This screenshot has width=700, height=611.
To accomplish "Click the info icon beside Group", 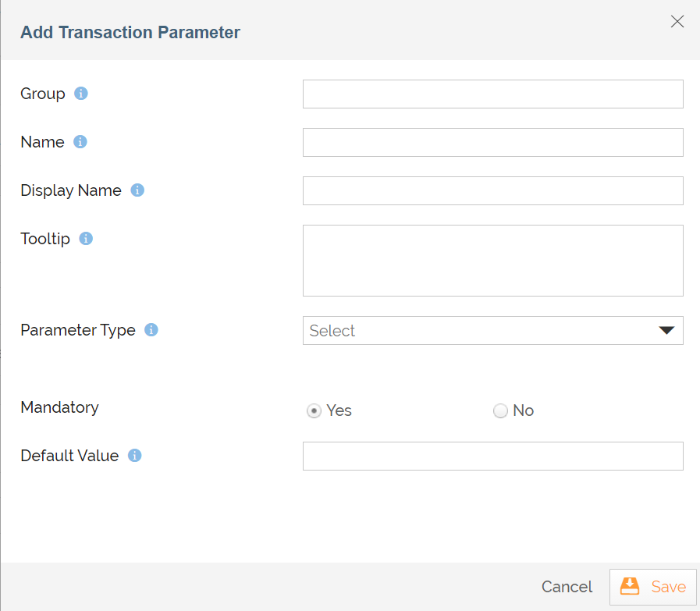I will [x=81, y=94].
